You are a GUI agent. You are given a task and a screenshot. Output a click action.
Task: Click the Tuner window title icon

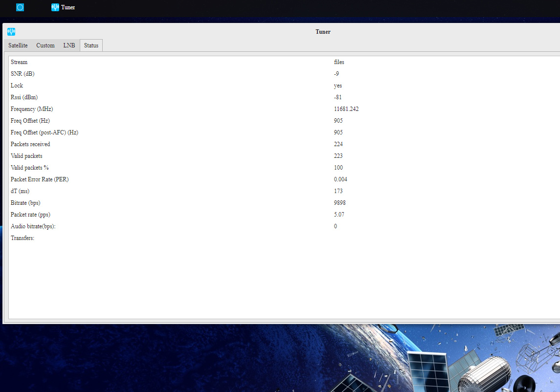[x=11, y=32]
